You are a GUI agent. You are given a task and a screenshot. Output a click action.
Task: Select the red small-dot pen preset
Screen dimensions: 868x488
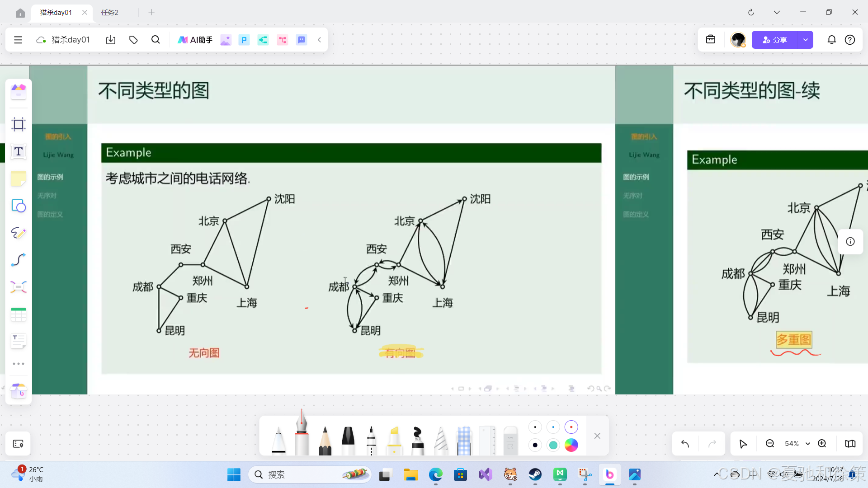coord(571,427)
